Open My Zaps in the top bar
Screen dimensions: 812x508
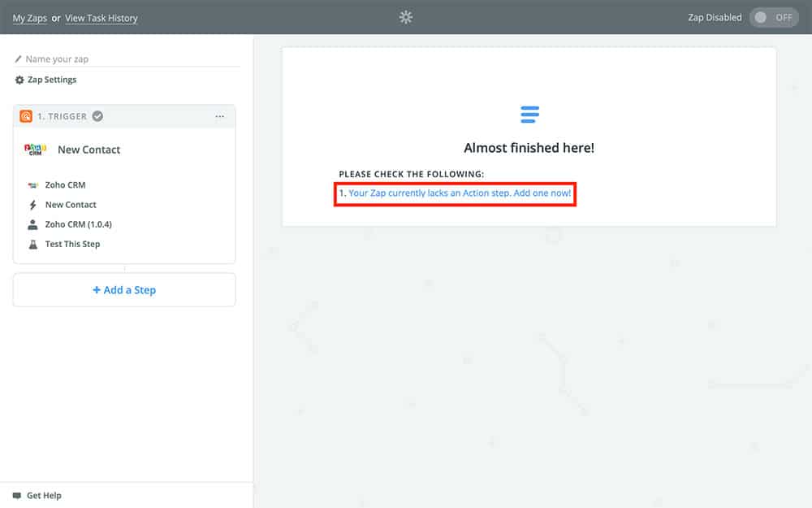pyautogui.click(x=29, y=18)
